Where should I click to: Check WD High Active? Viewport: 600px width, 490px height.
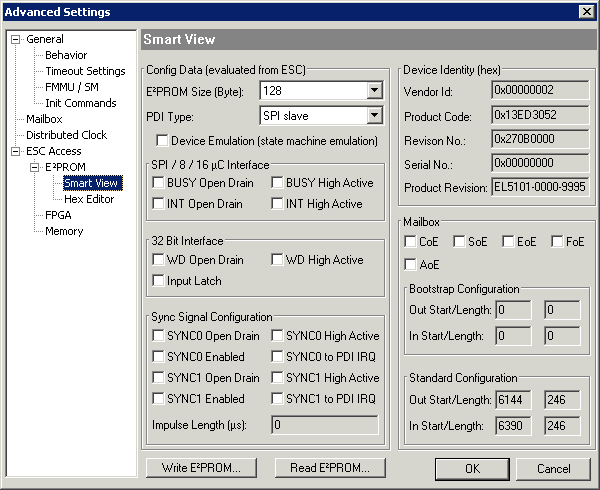coord(277,260)
